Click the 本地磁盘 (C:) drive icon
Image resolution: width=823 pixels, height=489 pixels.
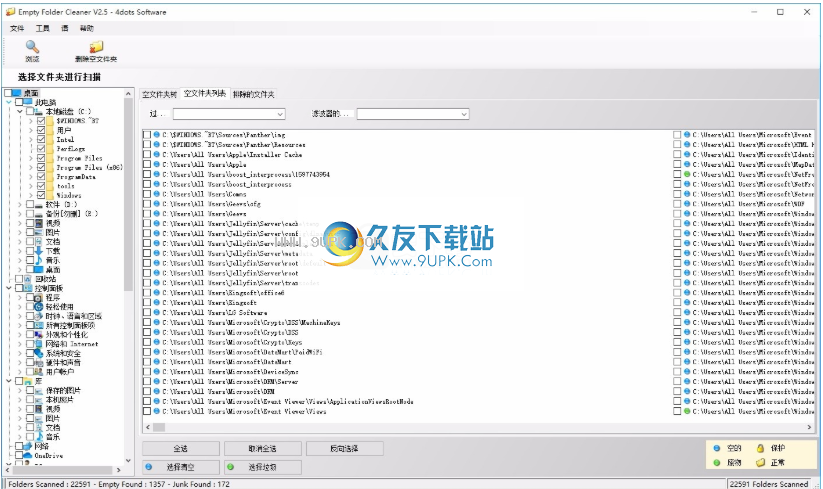click(x=39, y=112)
